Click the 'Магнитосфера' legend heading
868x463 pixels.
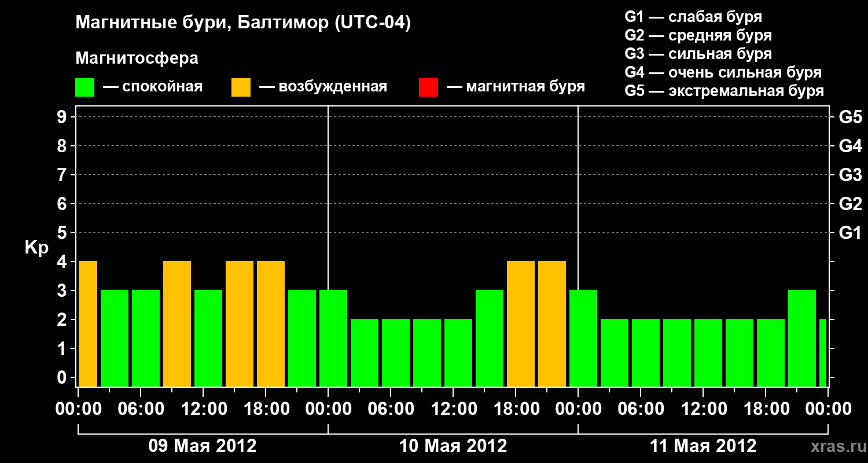[137, 58]
